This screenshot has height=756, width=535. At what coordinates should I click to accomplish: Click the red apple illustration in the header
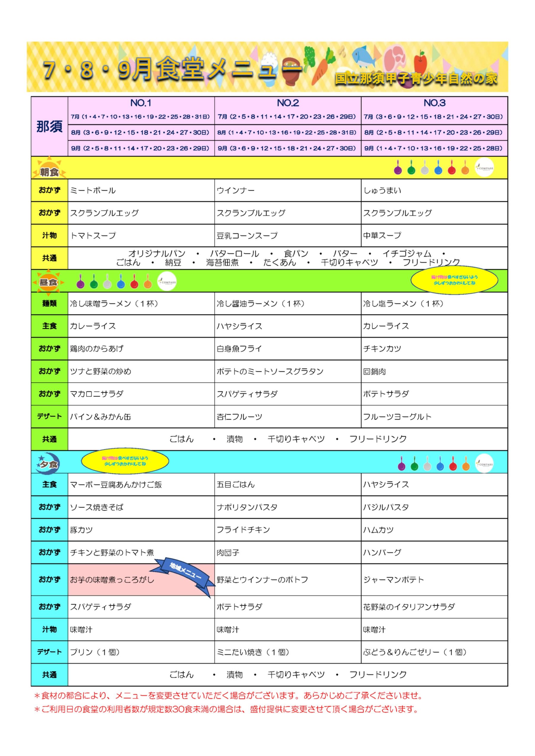click(420, 62)
